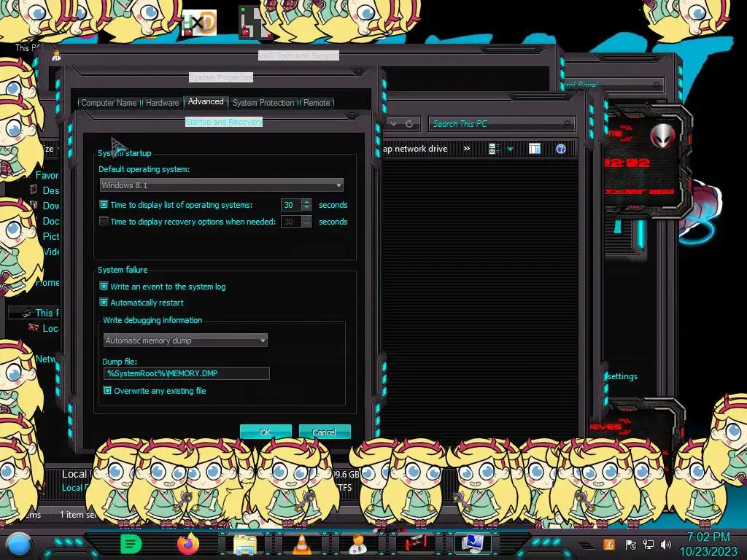The image size is (747, 560).
Task: Open the Default operating system dropdown
Action: click(222, 184)
